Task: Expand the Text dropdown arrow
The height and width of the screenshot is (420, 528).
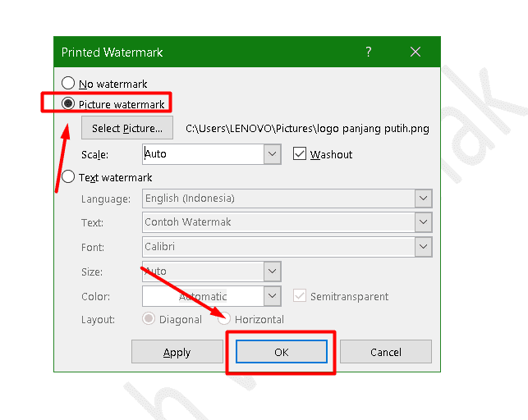Action: pyautogui.click(x=423, y=222)
